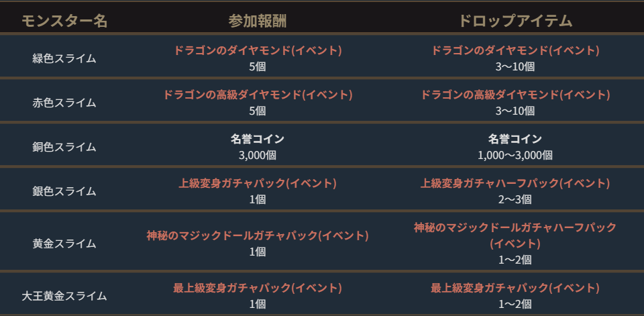This screenshot has width=644, height=316.
Task: Open ドラゴンのダイヤモンド(イベント) in the ドロップアイテム column
Action: click(515, 50)
